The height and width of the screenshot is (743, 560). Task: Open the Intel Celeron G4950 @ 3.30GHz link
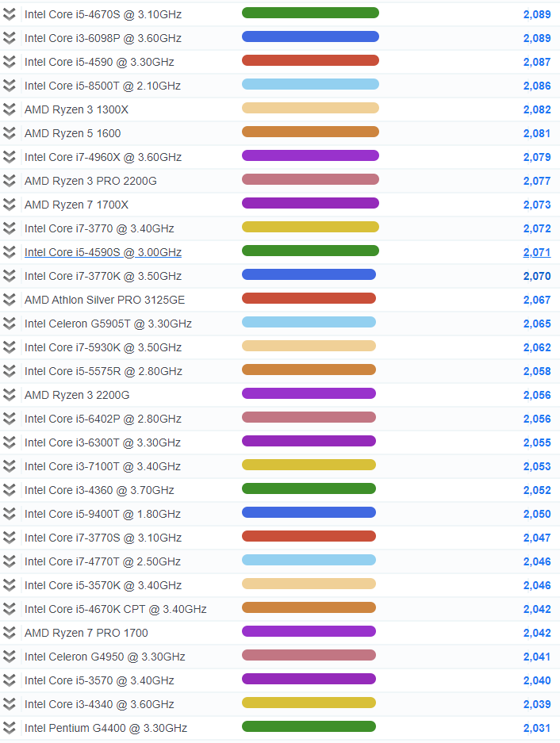[x=105, y=657]
